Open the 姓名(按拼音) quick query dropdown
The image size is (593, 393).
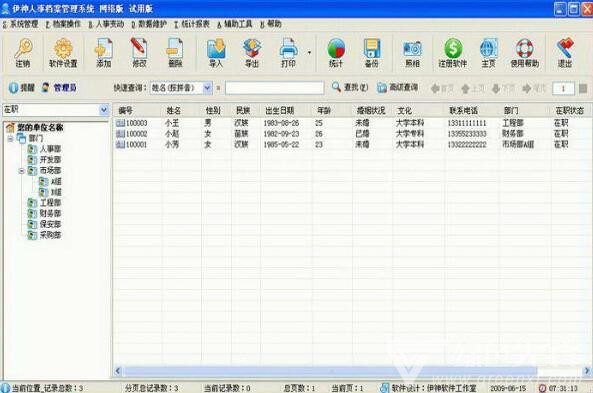(208, 88)
